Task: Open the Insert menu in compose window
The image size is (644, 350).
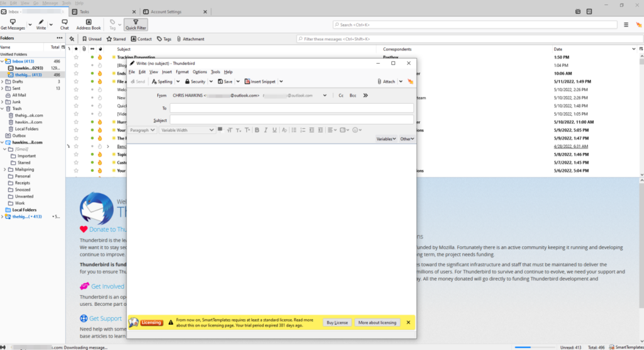Action: 167,72
